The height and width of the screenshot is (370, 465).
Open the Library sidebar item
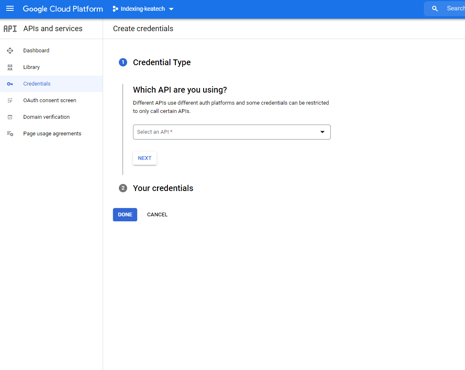51,67
